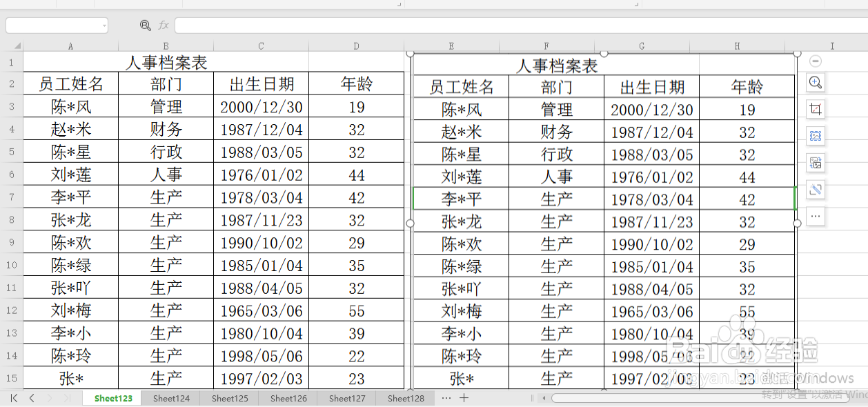Image resolution: width=868 pixels, height=407 pixels.
Task: Select row 7 header
Action: point(11,197)
